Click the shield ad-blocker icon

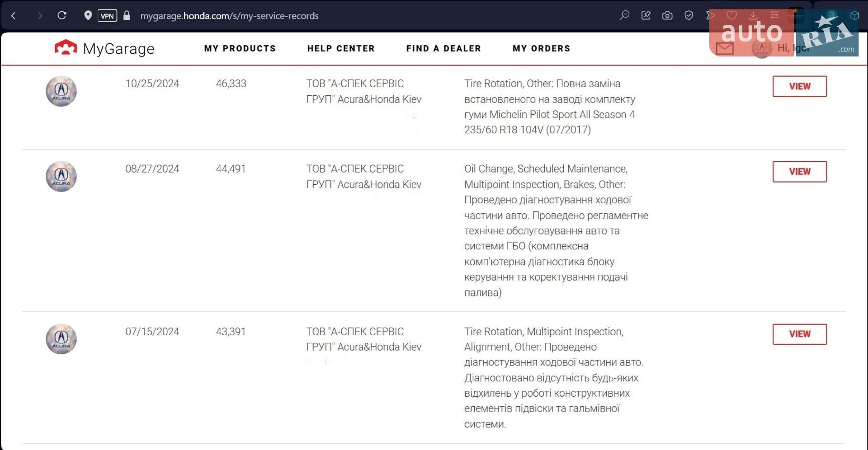[689, 15]
